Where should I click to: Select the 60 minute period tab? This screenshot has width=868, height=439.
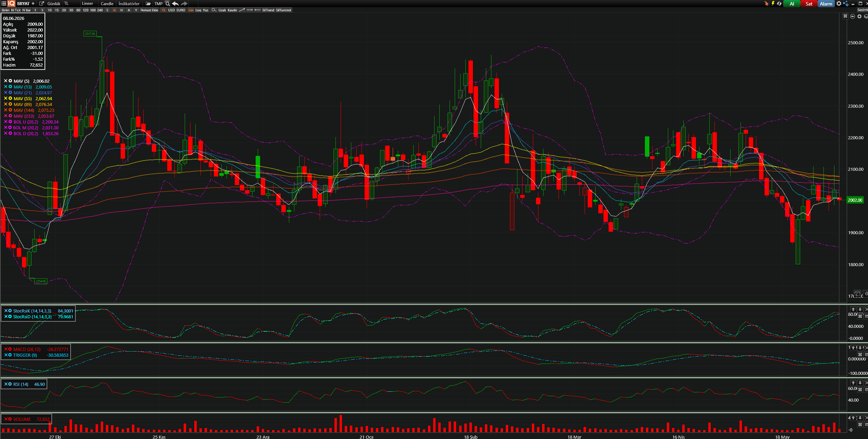click(x=78, y=10)
